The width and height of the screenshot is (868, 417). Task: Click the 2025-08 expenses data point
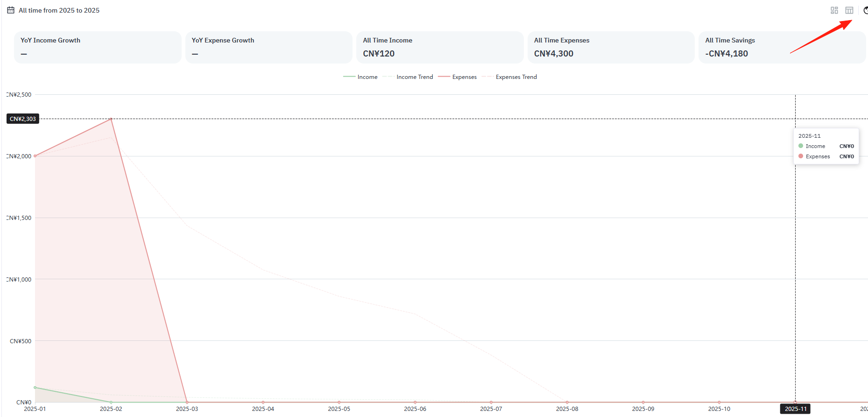click(567, 402)
